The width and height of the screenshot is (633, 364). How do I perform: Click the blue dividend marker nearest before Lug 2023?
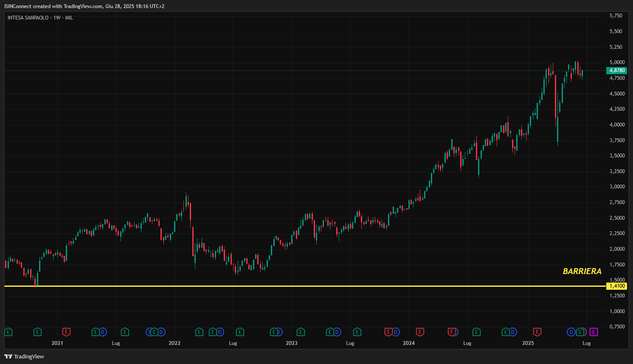[x=337, y=332]
